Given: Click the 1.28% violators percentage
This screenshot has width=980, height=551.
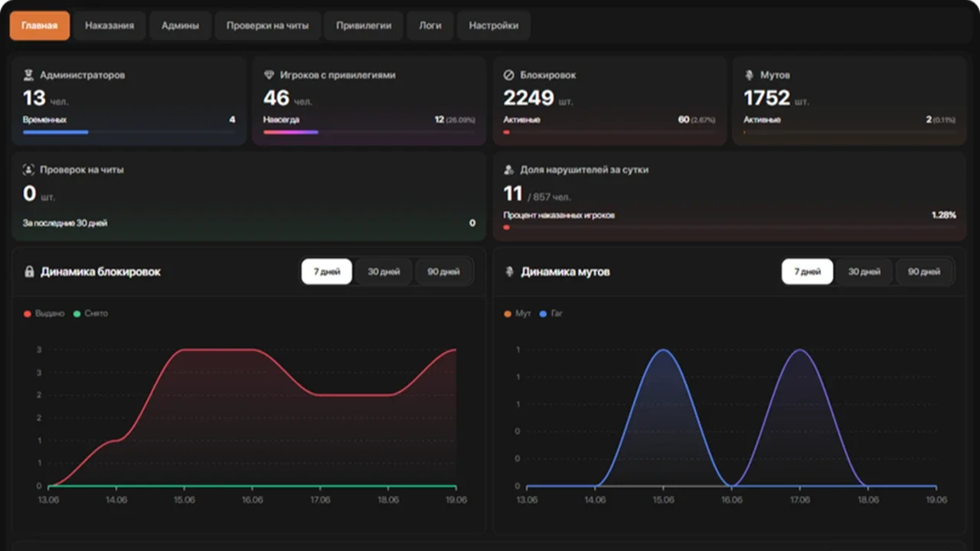Looking at the screenshot, I should [943, 215].
